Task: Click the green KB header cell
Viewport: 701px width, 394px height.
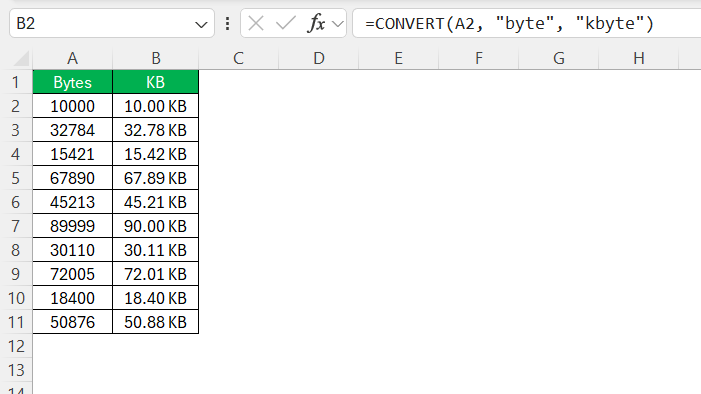Action: tap(156, 82)
